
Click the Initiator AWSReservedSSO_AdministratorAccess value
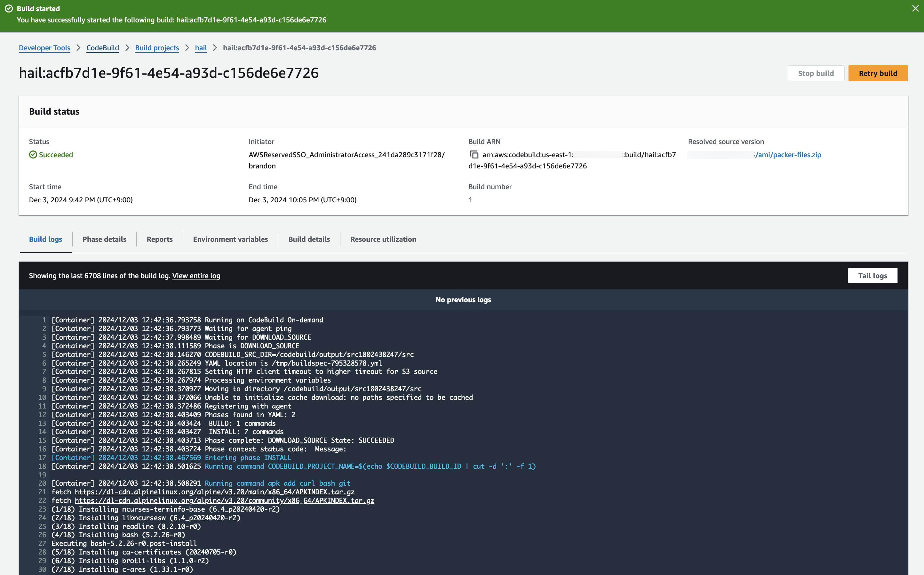(x=346, y=160)
